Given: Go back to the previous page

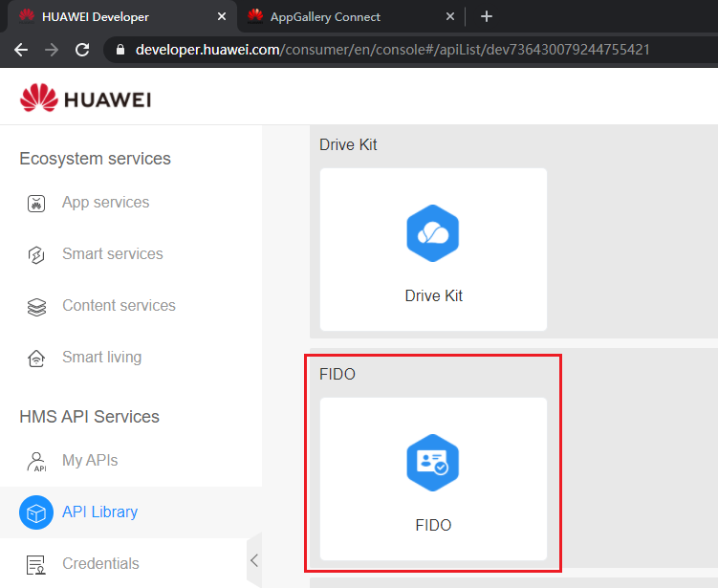Looking at the screenshot, I should pyautogui.click(x=21, y=49).
